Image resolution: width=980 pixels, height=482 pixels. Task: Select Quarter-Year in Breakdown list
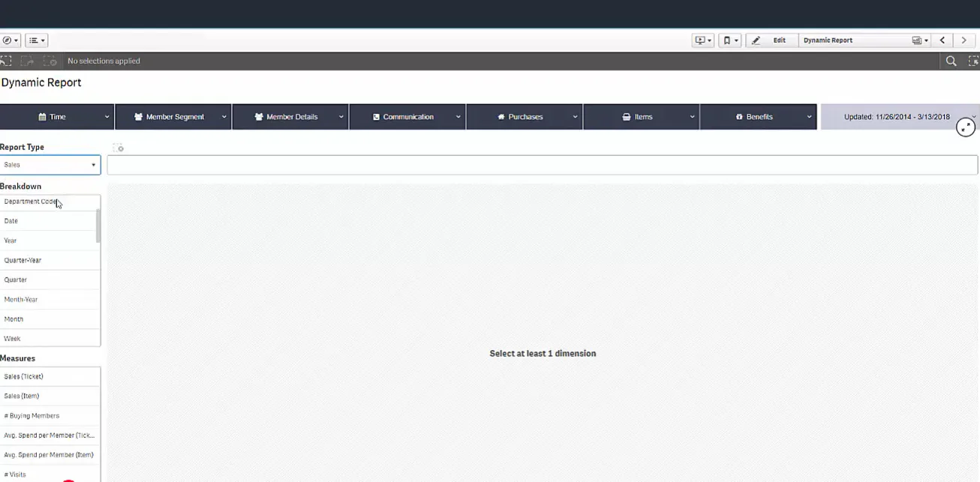[x=48, y=260]
